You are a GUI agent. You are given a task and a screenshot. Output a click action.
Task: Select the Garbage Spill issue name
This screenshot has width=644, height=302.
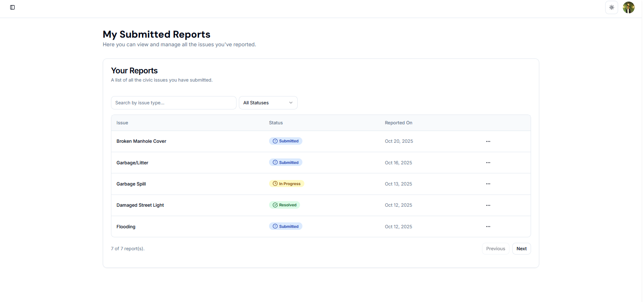pyautogui.click(x=131, y=184)
